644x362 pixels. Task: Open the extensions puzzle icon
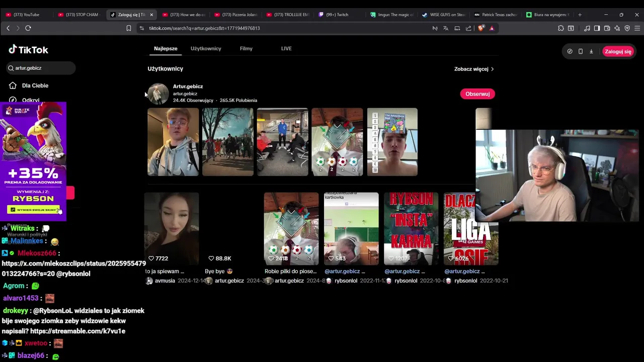[x=561, y=28]
